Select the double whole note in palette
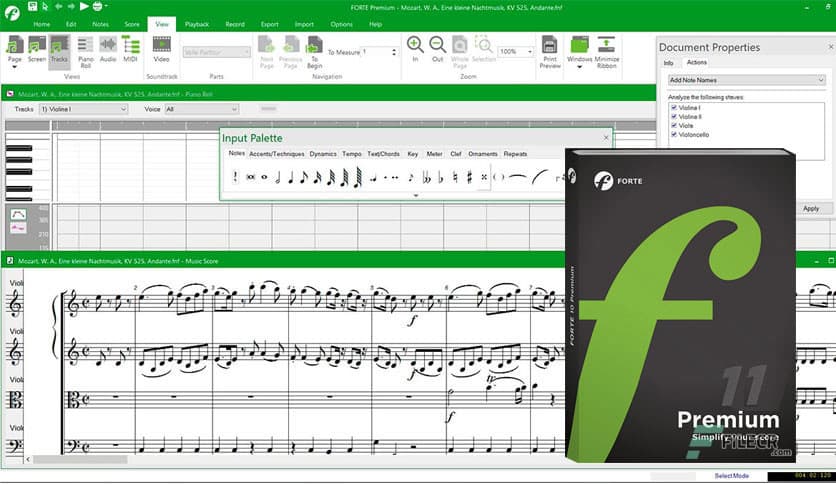836x484 pixels. 250,177
